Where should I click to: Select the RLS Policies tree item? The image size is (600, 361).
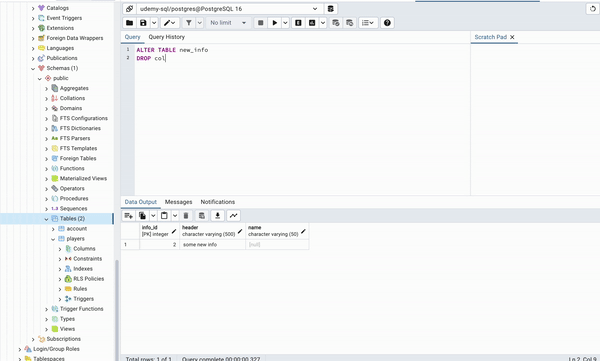(88, 279)
